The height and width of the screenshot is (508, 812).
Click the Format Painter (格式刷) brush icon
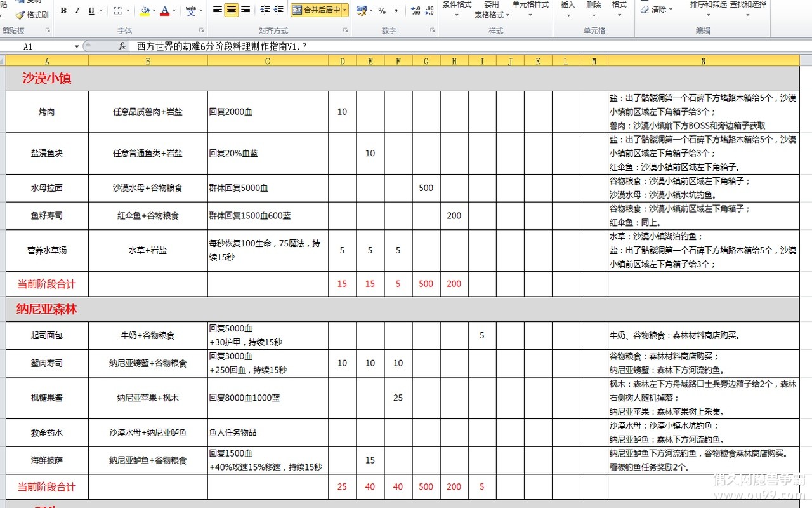pyautogui.click(x=20, y=15)
